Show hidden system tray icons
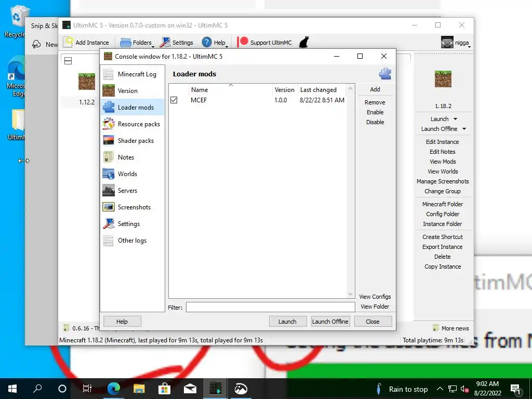 pyautogui.click(x=440, y=389)
